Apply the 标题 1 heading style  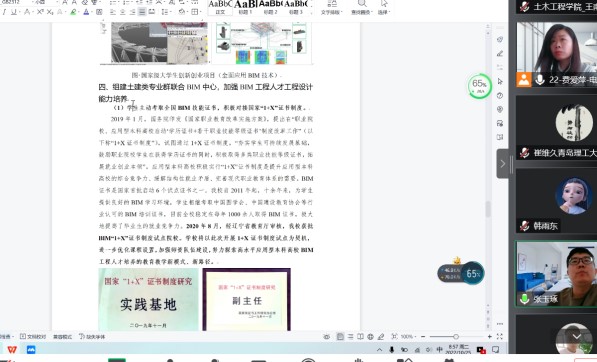246,8
